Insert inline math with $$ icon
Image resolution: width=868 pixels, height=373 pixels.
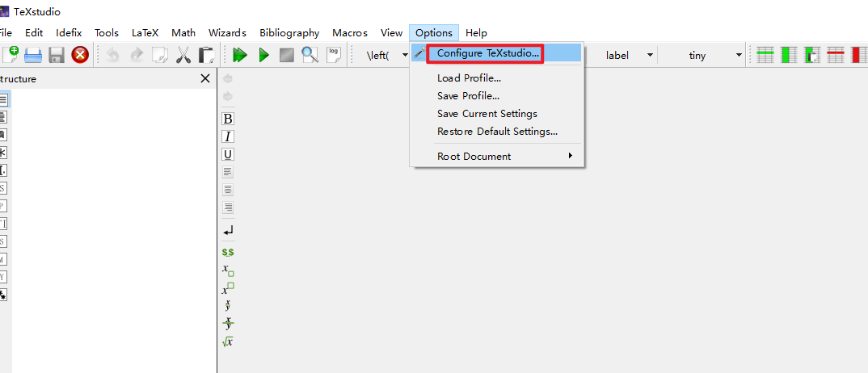point(228,252)
